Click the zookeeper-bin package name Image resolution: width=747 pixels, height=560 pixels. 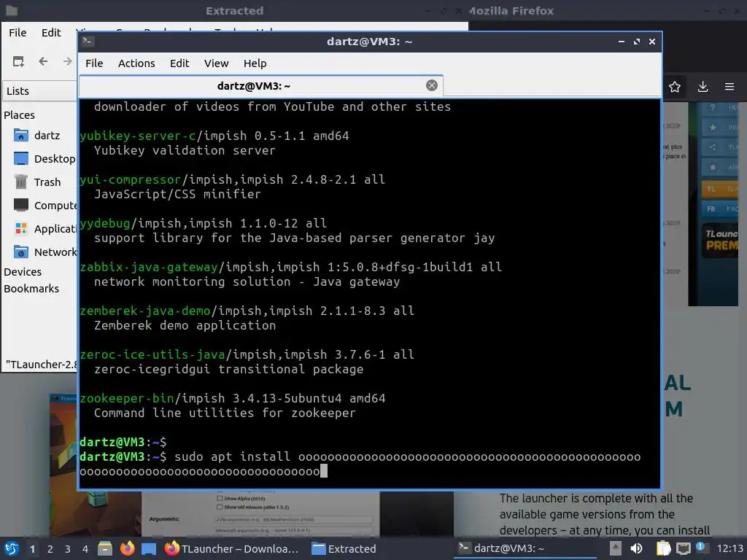click(127, 399)
